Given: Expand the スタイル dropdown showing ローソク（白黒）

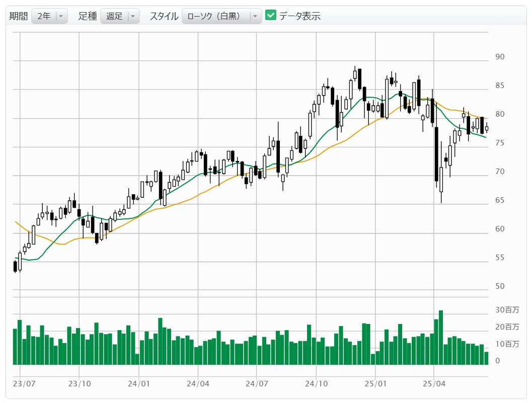Looking at the screenshot, I should (x=221, y=16).
